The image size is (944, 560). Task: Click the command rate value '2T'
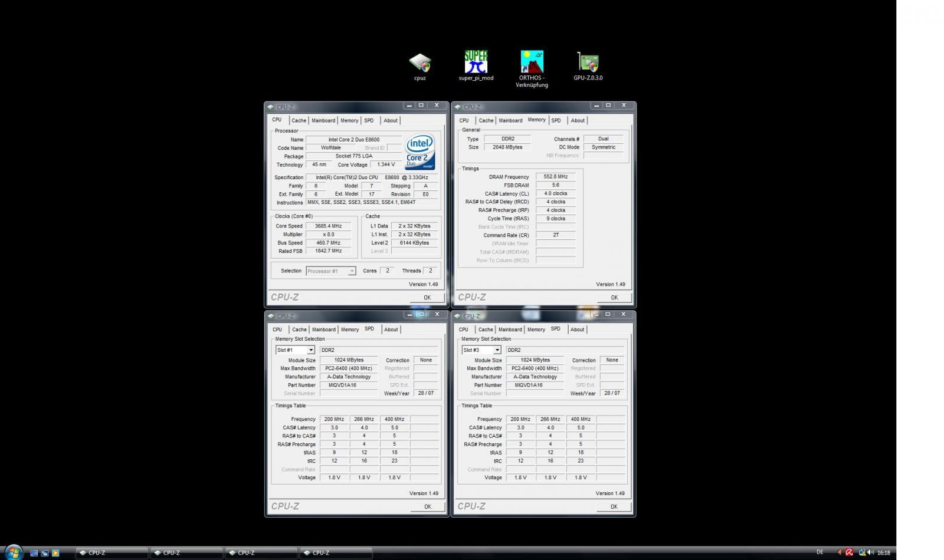coord(556,235)
